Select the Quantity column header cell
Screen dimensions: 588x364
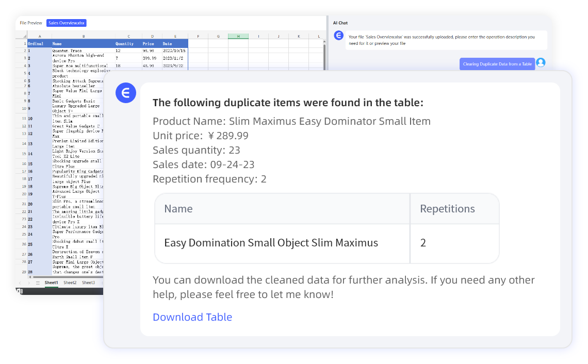pyautogui.click(x=125, y=44)
